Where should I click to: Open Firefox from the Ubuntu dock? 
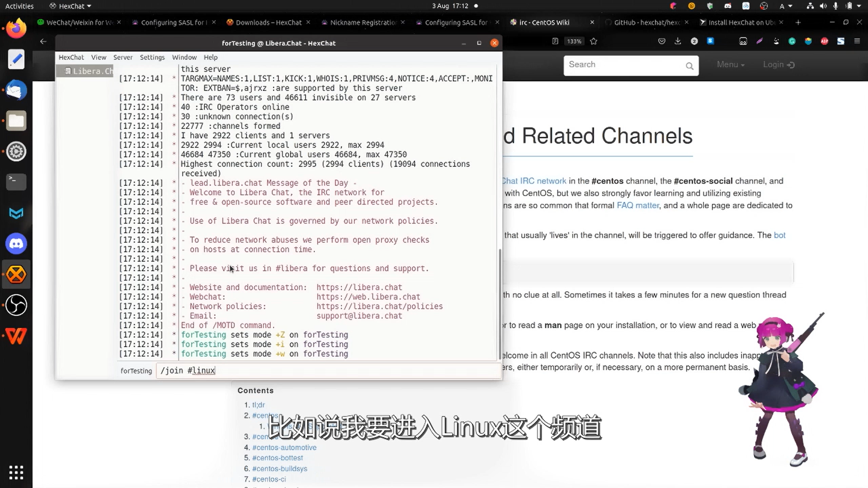pos(16,29)
